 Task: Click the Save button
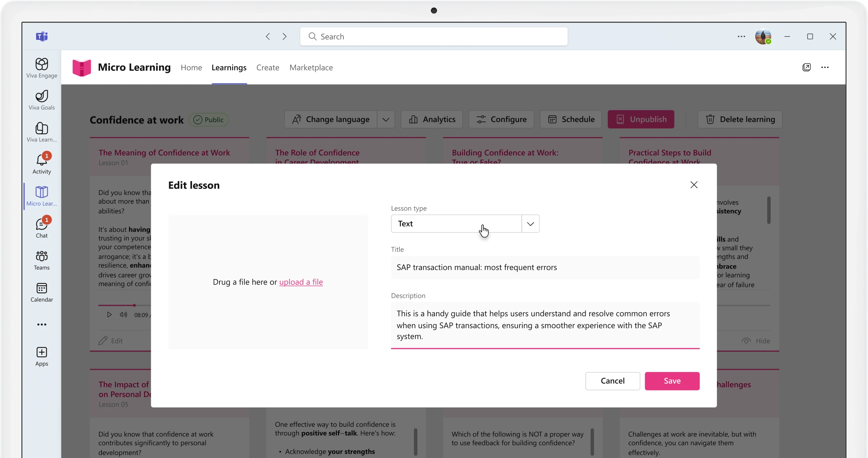(672, 381)
